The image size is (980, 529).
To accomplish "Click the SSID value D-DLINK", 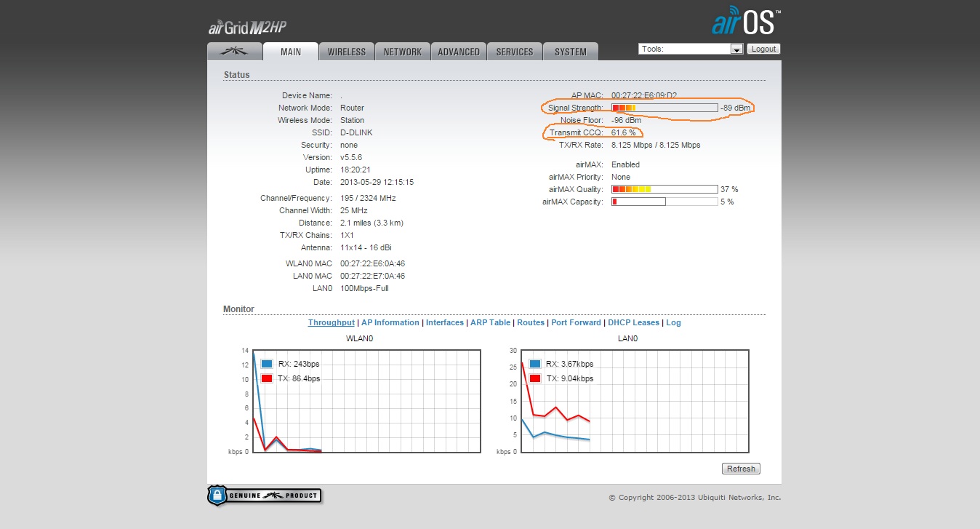I will click(x=356, y=132).
